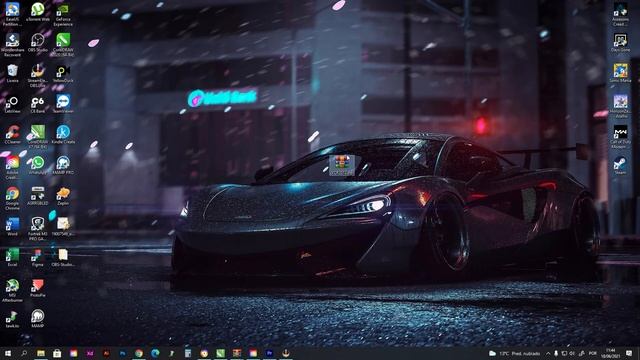
Task: Select the Excel desktop shortcut
Action: (x=12, y=257)
